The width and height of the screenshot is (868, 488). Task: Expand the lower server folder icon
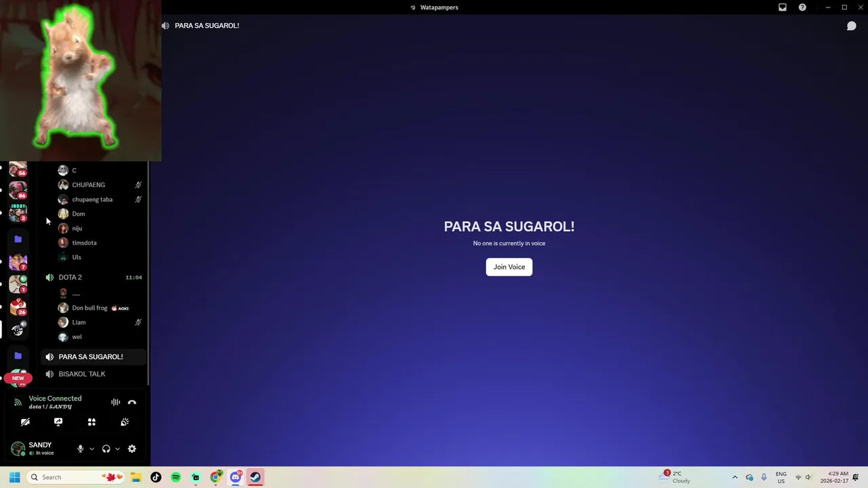[x=18, y=356]
